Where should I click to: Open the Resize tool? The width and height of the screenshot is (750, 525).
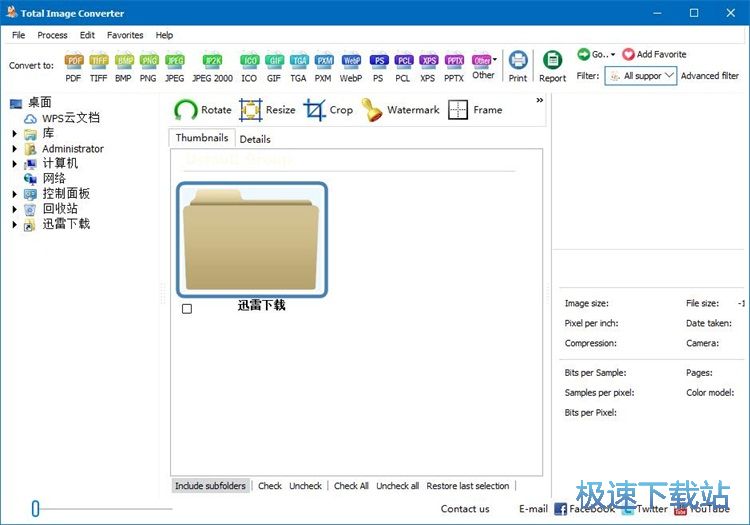coord(267,110)
